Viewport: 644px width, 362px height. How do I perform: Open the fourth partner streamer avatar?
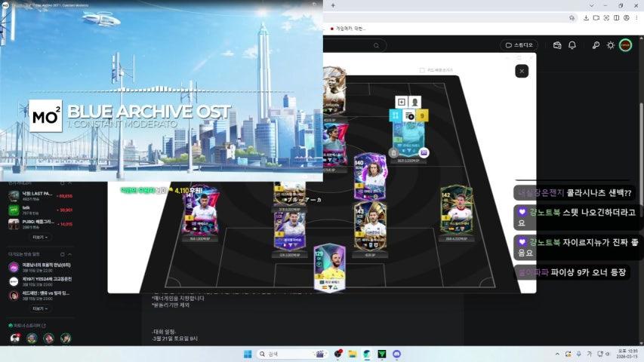[66, 338]
